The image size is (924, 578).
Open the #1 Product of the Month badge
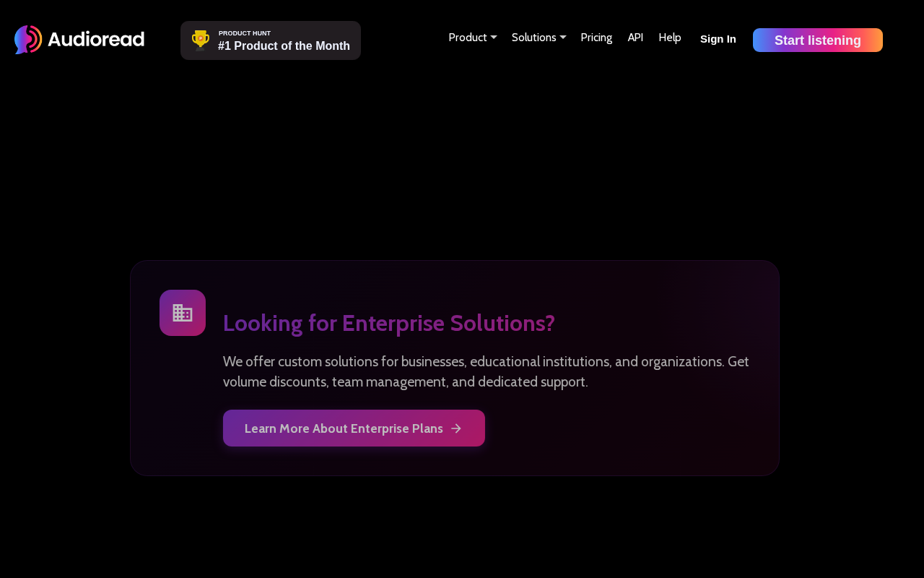pos(271,40)
